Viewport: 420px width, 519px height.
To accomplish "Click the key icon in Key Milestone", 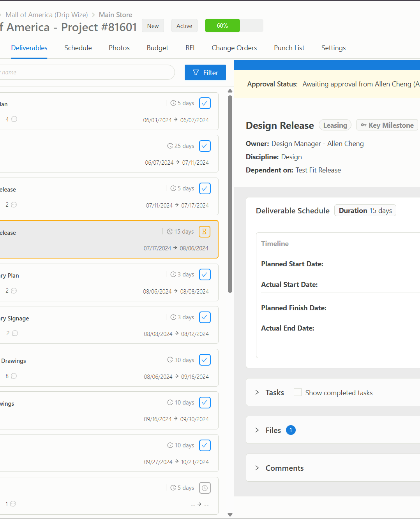I will click(364, 125).
